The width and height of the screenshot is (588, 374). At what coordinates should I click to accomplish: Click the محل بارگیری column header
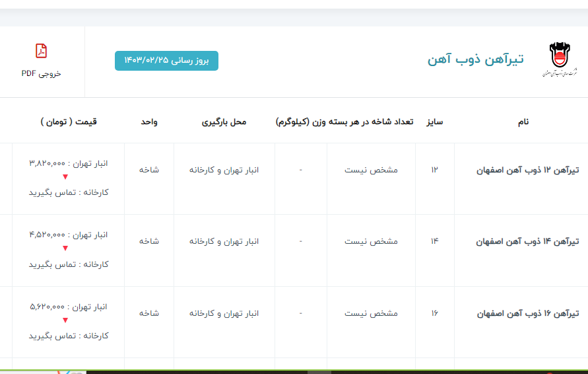click(224, 122)
